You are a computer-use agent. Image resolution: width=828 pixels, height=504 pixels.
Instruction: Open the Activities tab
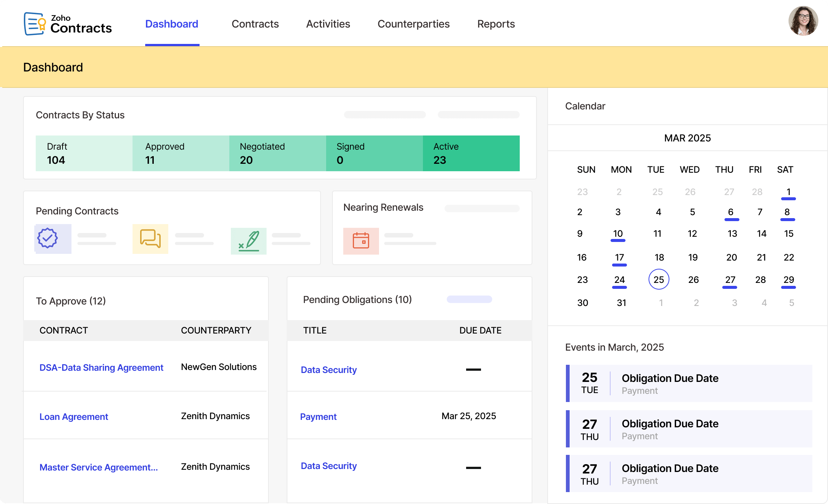328,23
